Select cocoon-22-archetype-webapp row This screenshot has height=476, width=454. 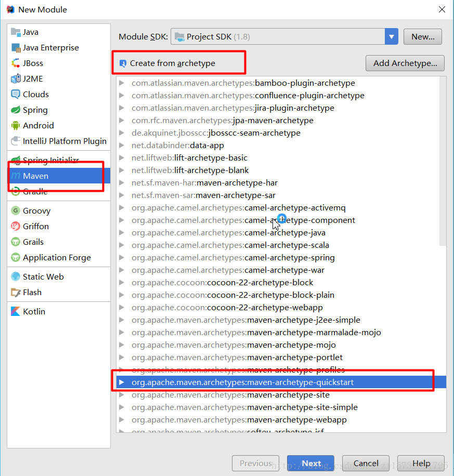(278, 307)
